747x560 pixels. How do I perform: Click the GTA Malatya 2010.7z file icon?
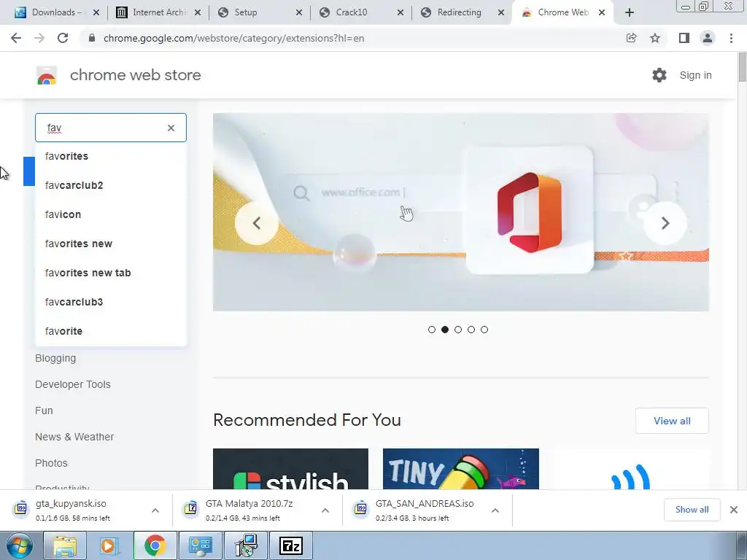[190, 508]
